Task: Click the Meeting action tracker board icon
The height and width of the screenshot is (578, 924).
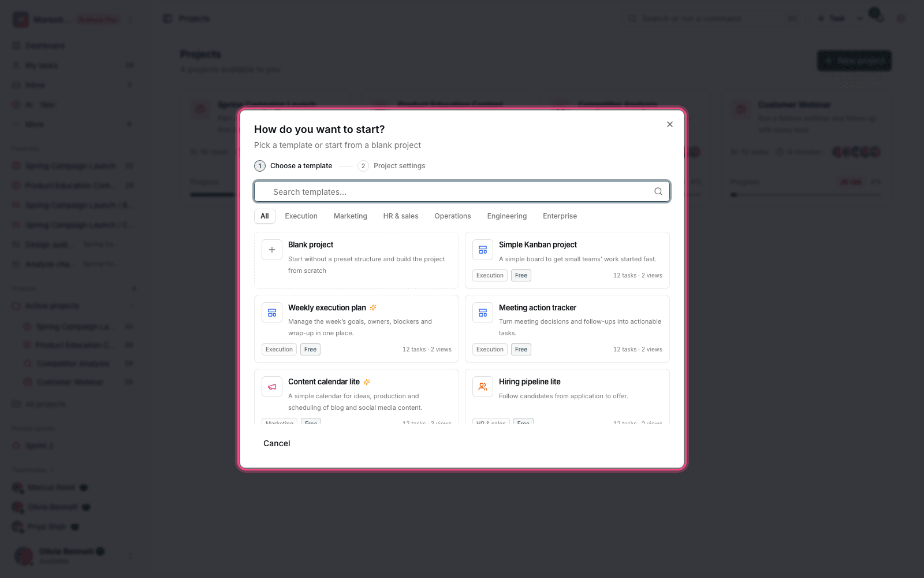Action: coord(483,313)
